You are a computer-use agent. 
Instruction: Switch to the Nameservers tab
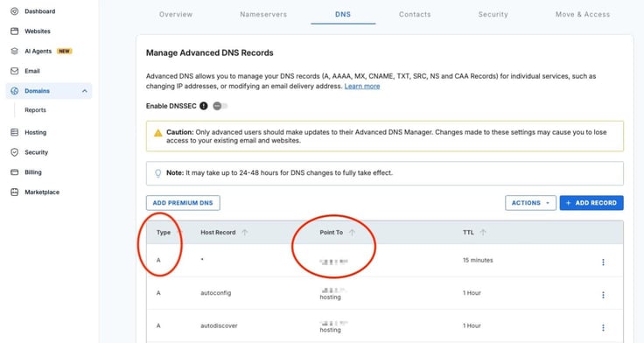point(263,14)
